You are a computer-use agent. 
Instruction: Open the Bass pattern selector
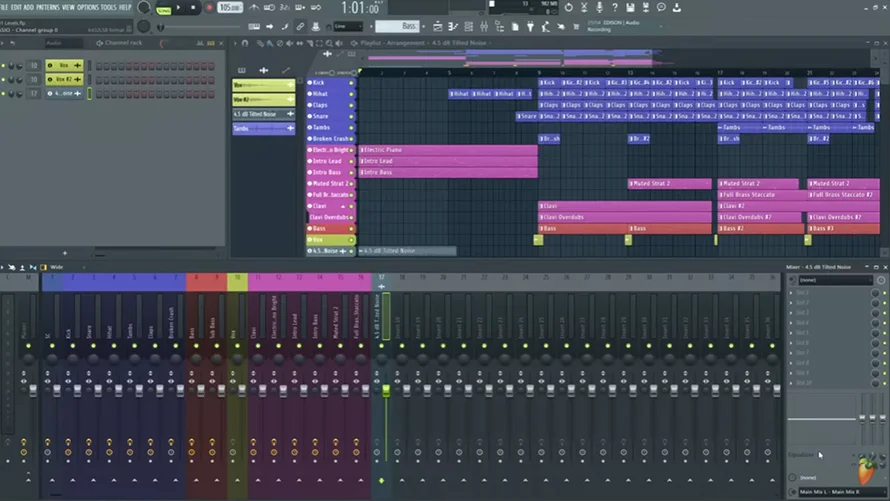[x=397, y=27]
